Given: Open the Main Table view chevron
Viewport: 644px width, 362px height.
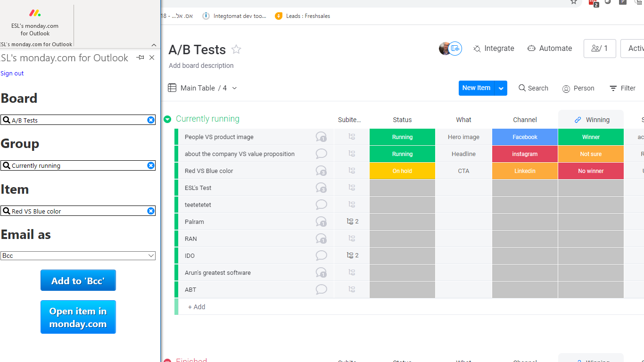Looking at the screenshot, I should coord(234,88).
